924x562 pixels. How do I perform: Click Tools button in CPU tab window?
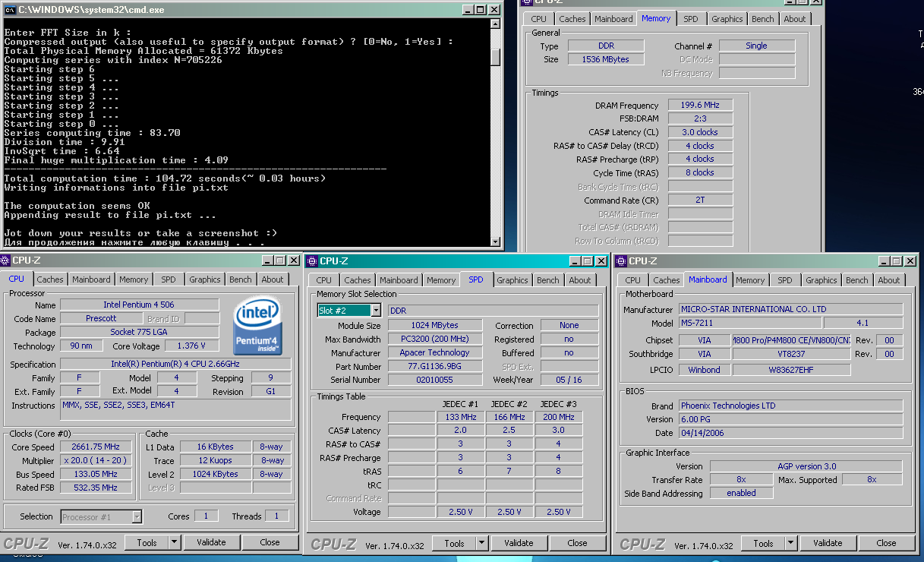point(147,542)
